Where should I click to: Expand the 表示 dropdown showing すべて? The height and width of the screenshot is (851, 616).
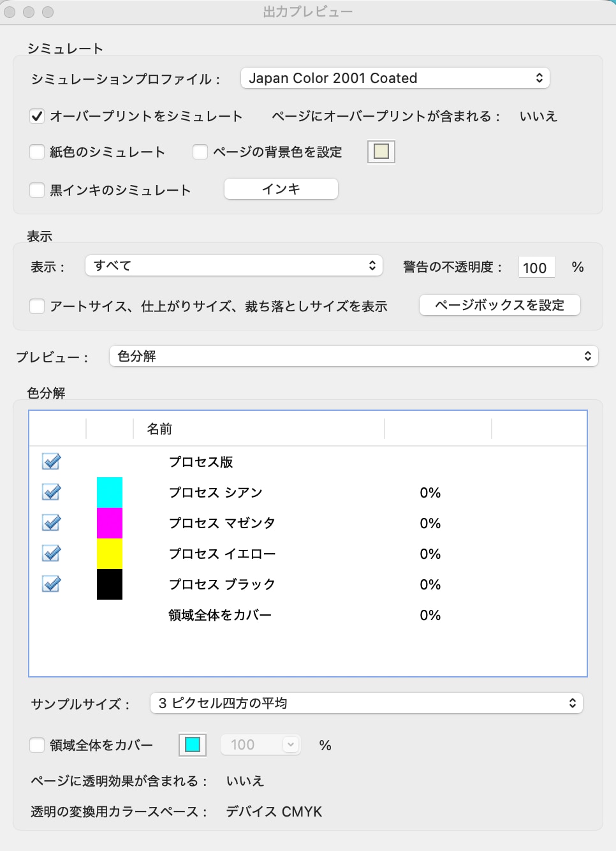[233, 266]
